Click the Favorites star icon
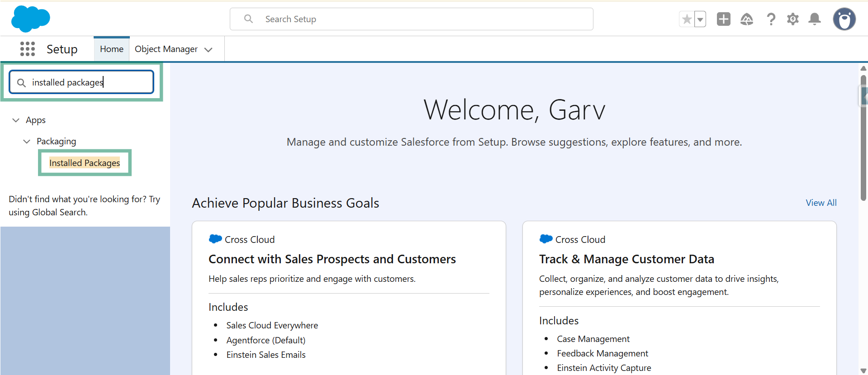Image resolution: width=868 pixels, height=375 pixels. coord(687,19)
